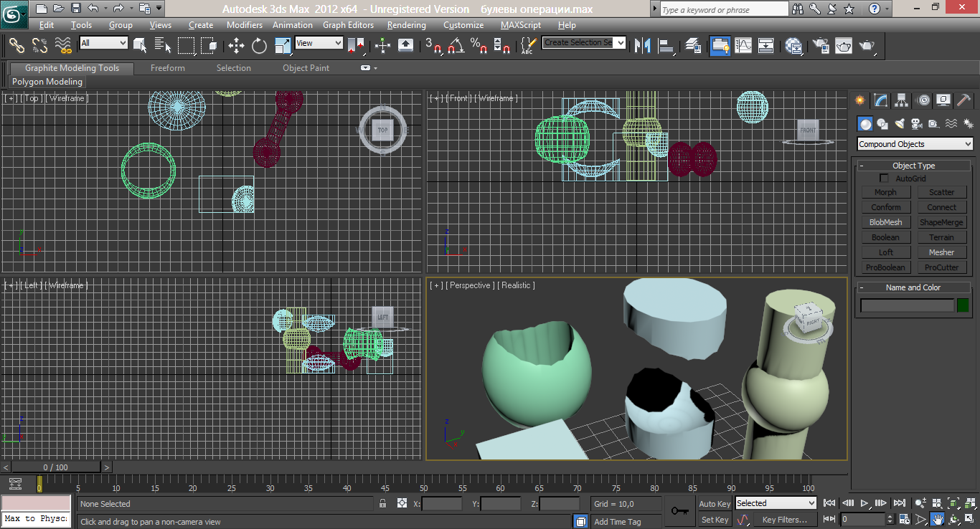Click the Key Filters button
This screenshot has width=980, height=529.
(785, 520)
